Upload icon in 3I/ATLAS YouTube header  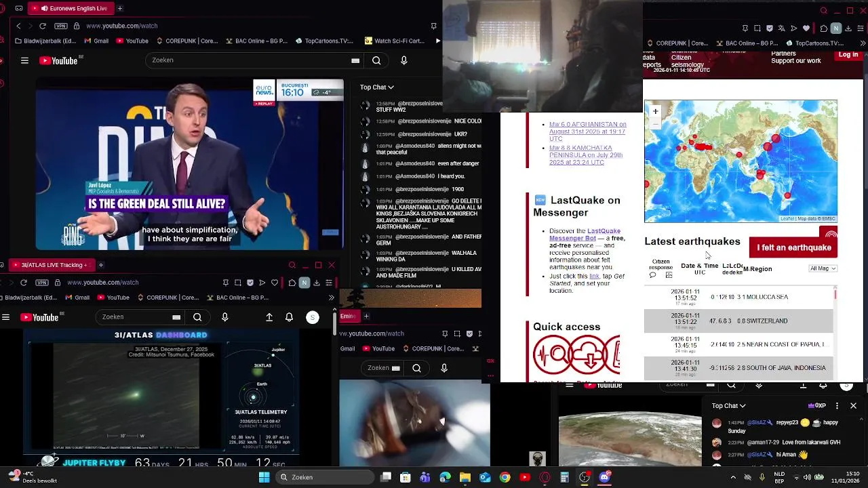pyautogui.click(x=269, y=317)
